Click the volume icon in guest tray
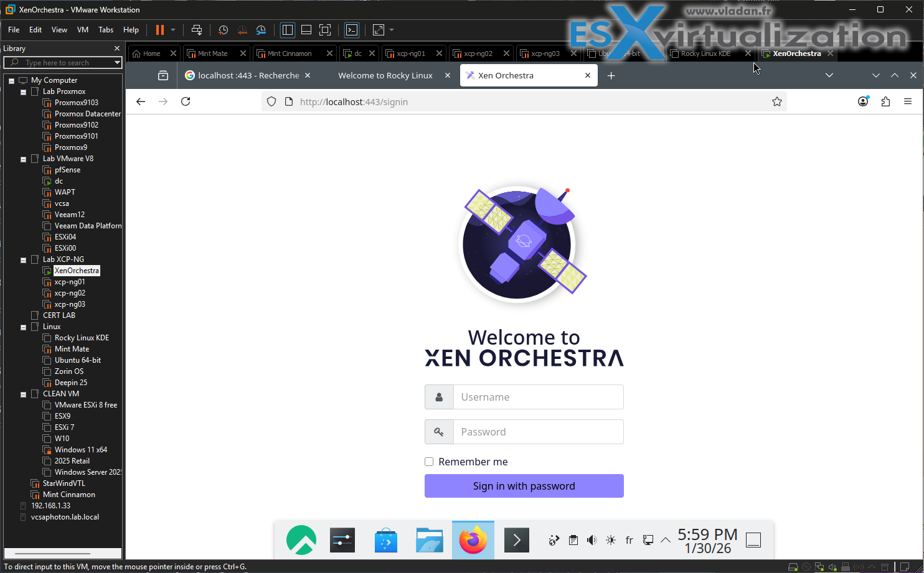This screenshot has height=573, width=924. [x=592, y=540]
